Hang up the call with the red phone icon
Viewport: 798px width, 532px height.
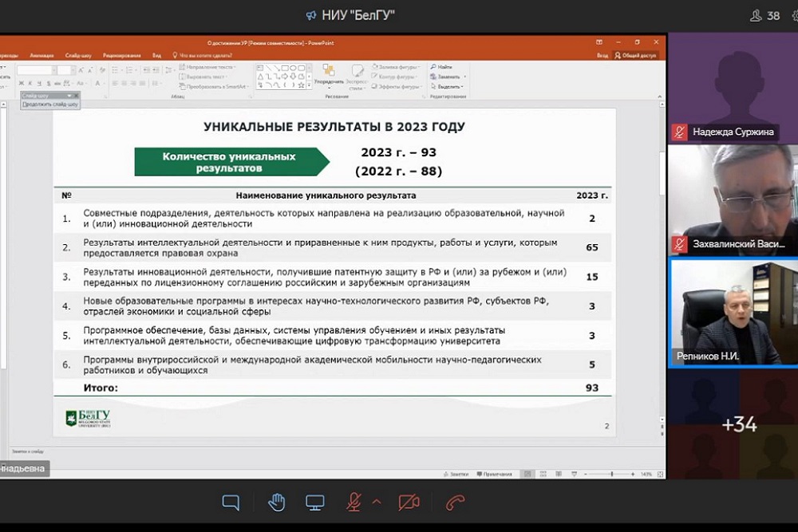(456, 502)
